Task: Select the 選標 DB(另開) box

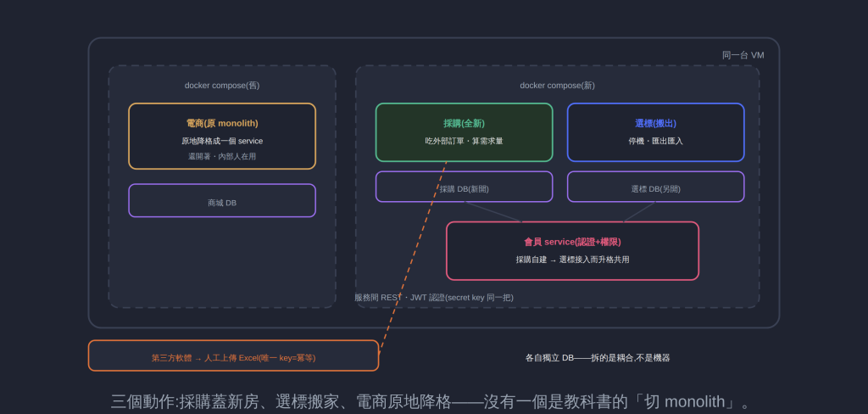Action: click(655, 187)
